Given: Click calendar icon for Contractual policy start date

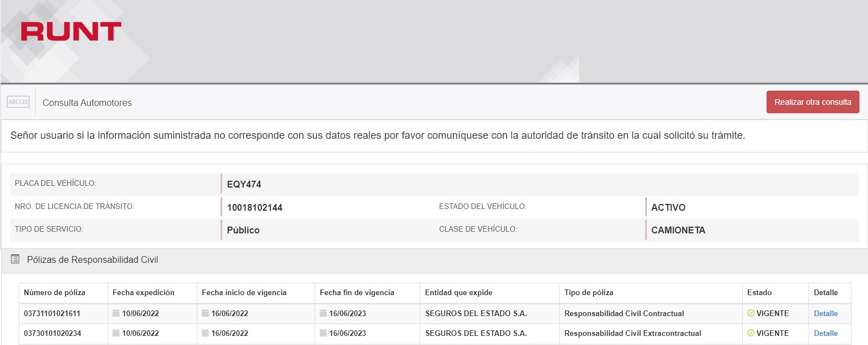Looking at the screenshot, I should coord(205,313).
